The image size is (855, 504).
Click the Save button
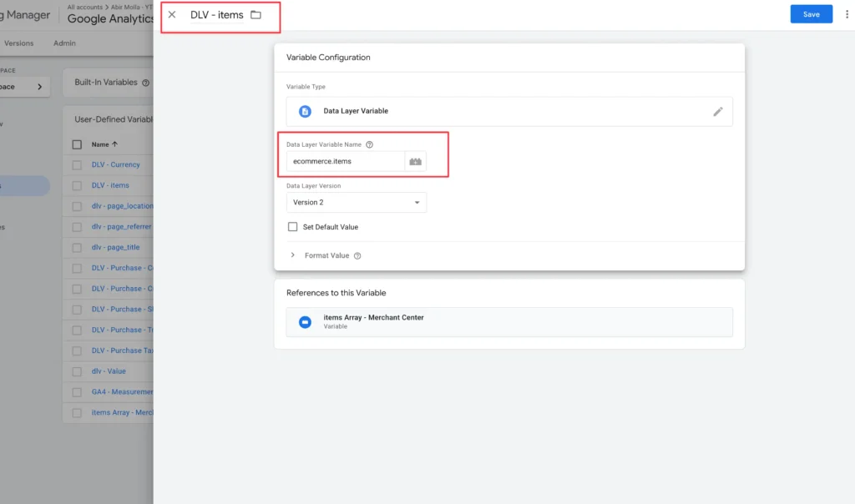click(811, 14)
